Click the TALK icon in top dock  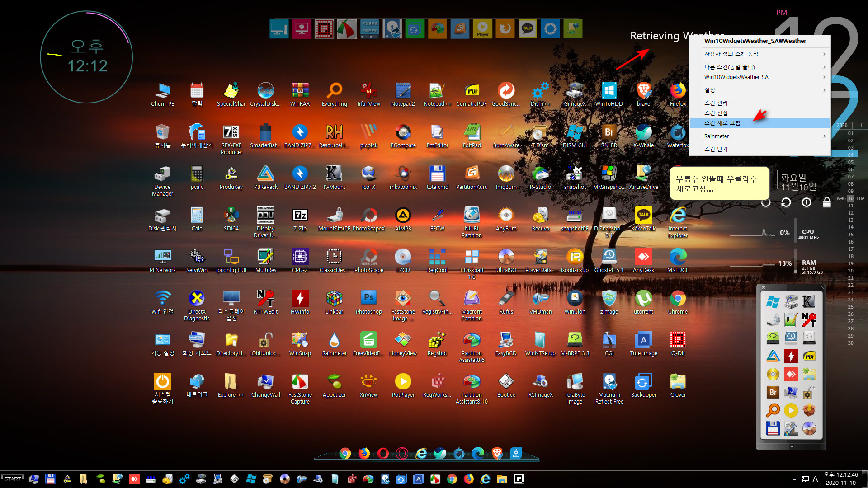tap(528, 28)
